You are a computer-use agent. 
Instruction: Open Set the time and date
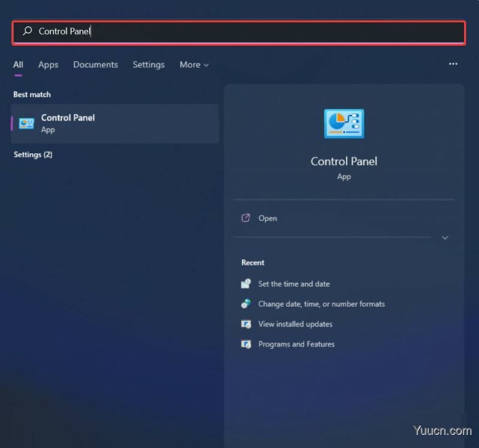294,284
